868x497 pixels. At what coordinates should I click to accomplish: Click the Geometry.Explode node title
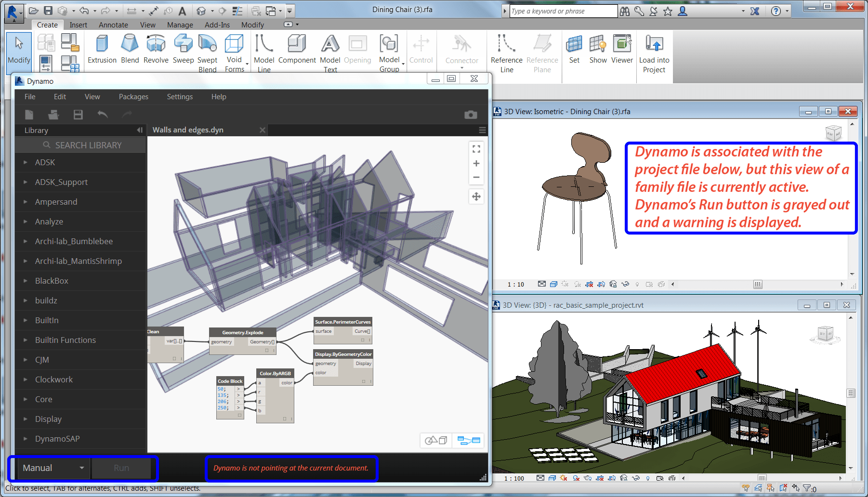point(243,332)
